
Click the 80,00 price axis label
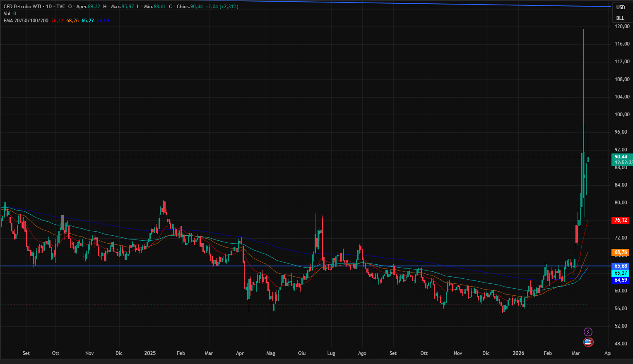pyautogui.click(x=621, y=203)
